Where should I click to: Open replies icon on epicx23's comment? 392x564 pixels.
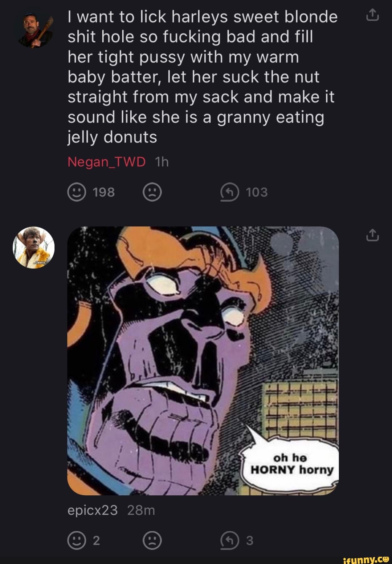pos(230,540)
